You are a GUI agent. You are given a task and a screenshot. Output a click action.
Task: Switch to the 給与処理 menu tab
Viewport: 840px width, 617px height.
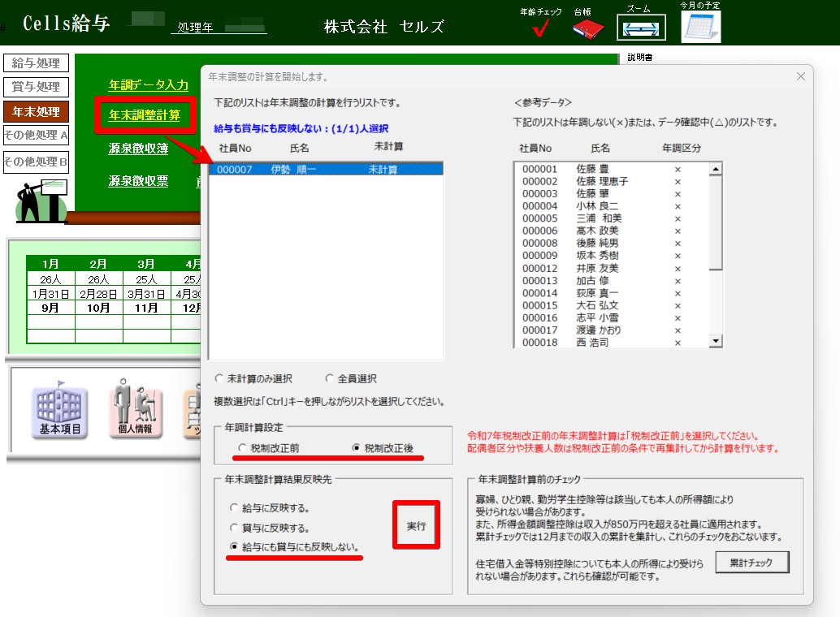37,63
